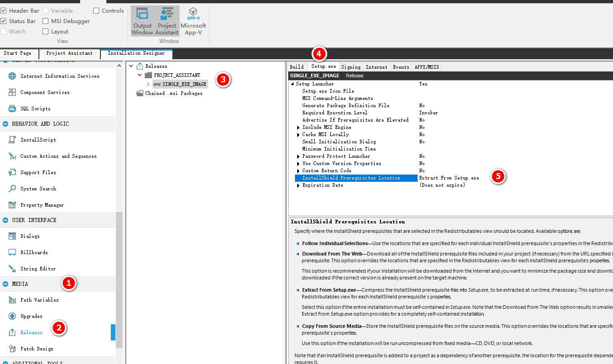Viewport: 613px width, 364px height.
Task: Select the Releases root node in the tree
Action: coord(156,66)
